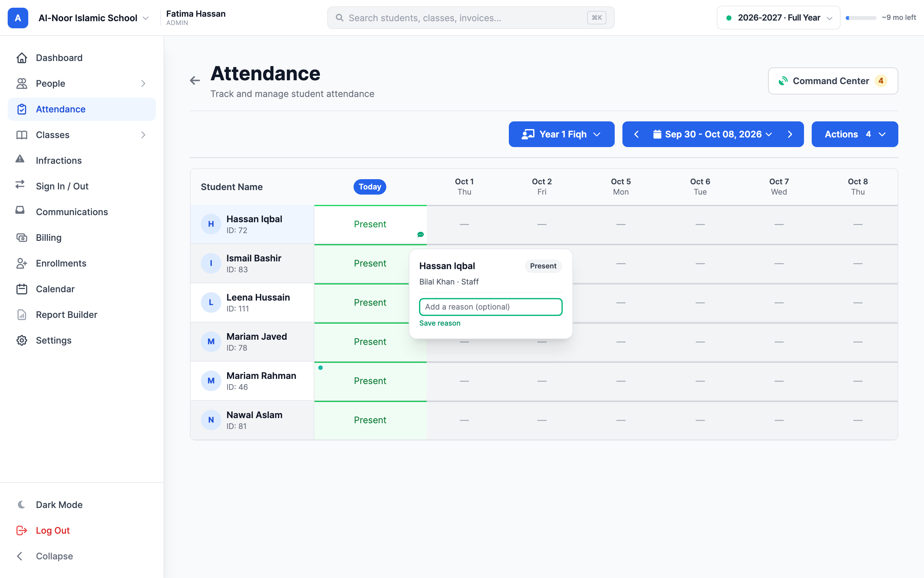924x578 pixels.
Task: Open Communications in the sidebar
Action: pos(82,212)
